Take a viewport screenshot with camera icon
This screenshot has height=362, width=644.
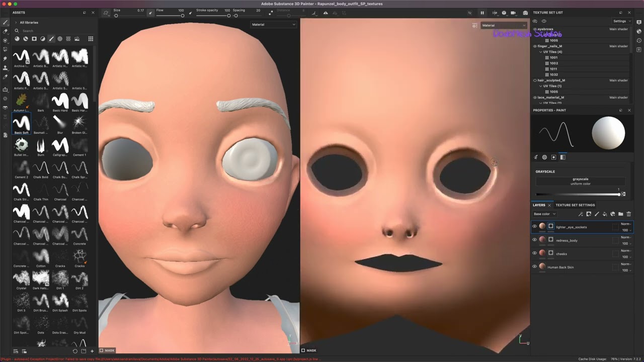click(x=525, y=13)
